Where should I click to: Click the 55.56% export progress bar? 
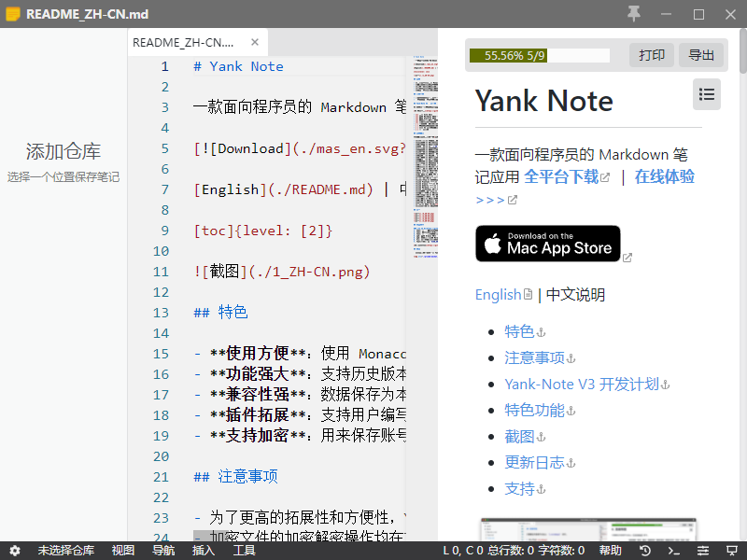pos(539,55)
